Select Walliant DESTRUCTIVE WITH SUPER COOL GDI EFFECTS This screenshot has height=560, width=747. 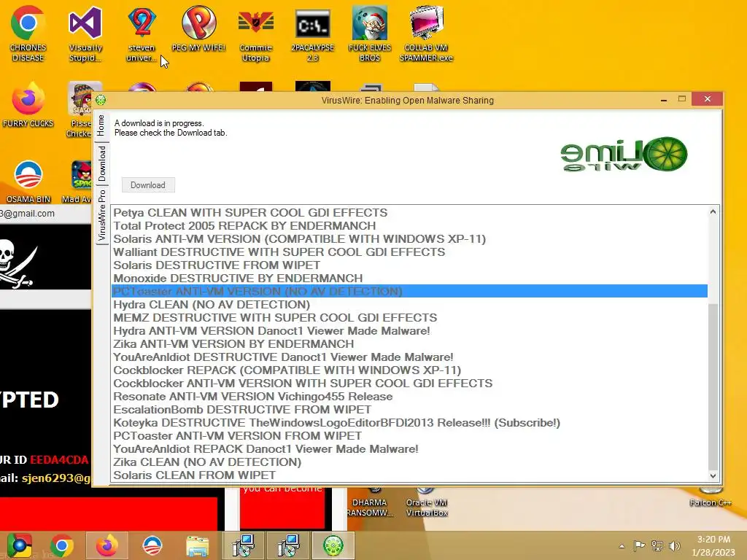tap(409, 252)
